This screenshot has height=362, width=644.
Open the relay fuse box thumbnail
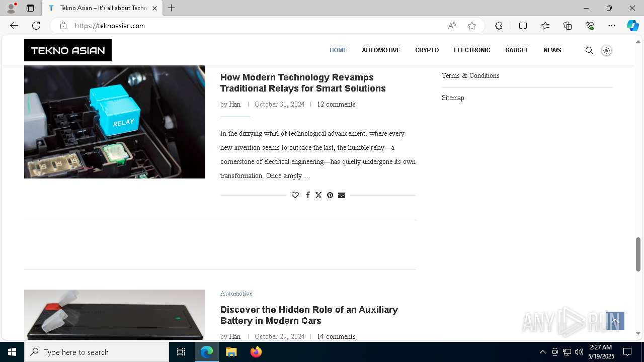[x=115, y=122]
